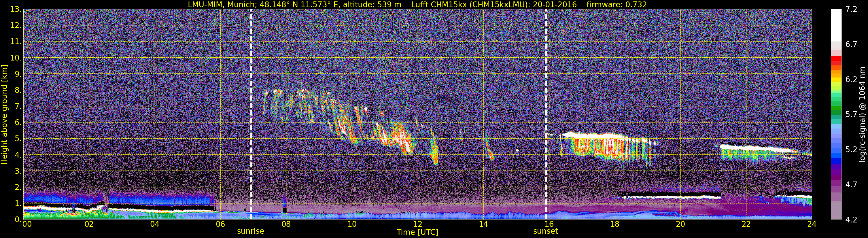Click the sunrise label under the time axis
The height and width of the screenshot is (238, 868).
(x=250, y=231)
